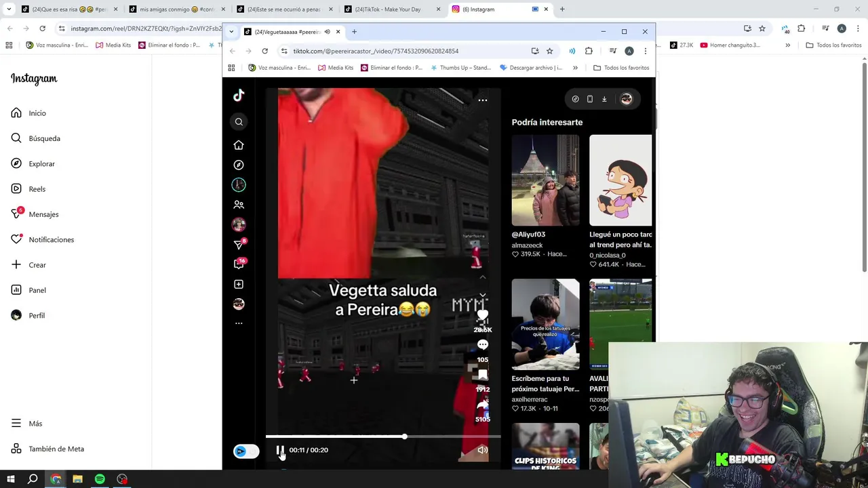Open the @Aliyuf03 video thumbnail
Image resolution: width=868 pixels, height=488 pixels.
coord(545,180)
